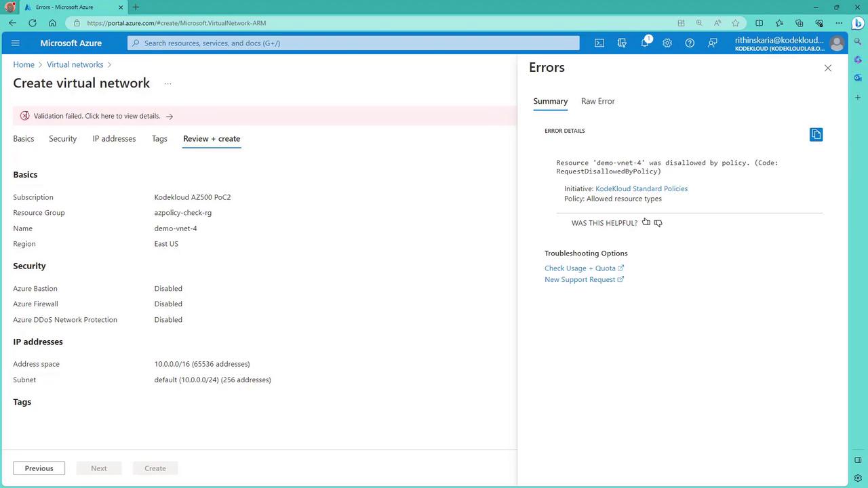Screen dimensions: 868x488
Task: Click the zoom magnifier in address bar
Action: coord(698,23)
